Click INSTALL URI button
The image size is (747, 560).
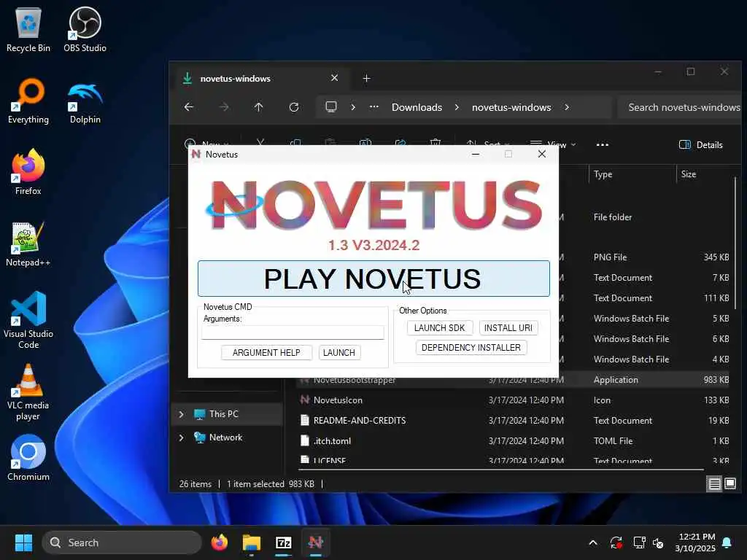(x=508, y=327)
